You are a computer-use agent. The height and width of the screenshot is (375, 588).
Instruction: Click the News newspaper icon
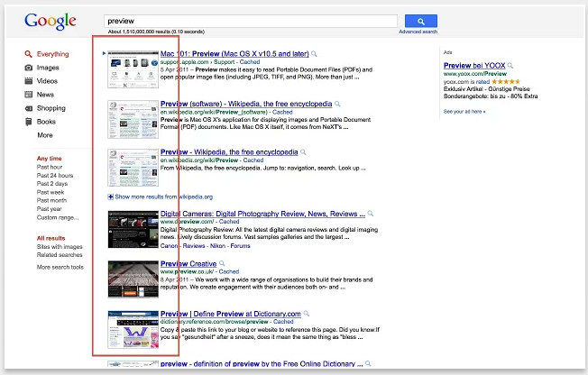pos(29,95)
